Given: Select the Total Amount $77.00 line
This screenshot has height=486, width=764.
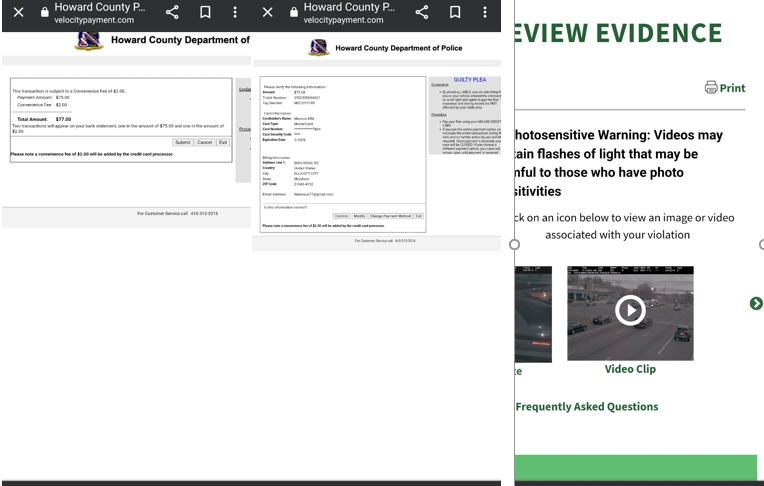Looking at the screenshot, I should point(44,119).
